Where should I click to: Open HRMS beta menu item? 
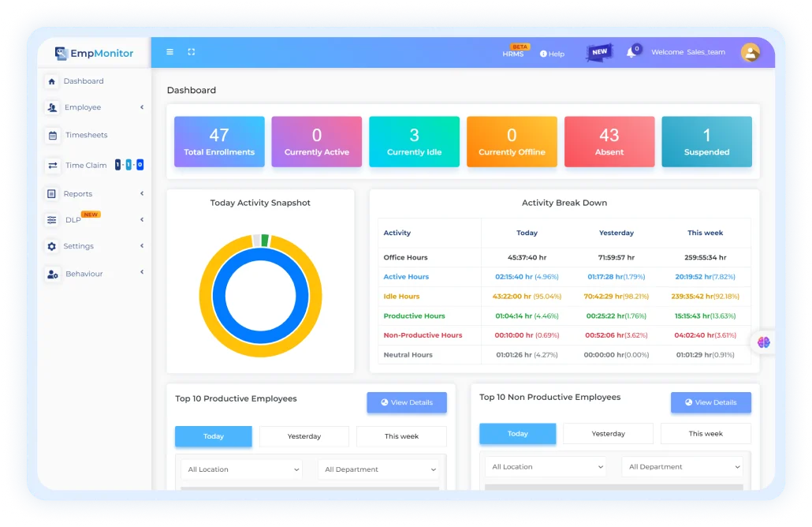click(513, 54)
